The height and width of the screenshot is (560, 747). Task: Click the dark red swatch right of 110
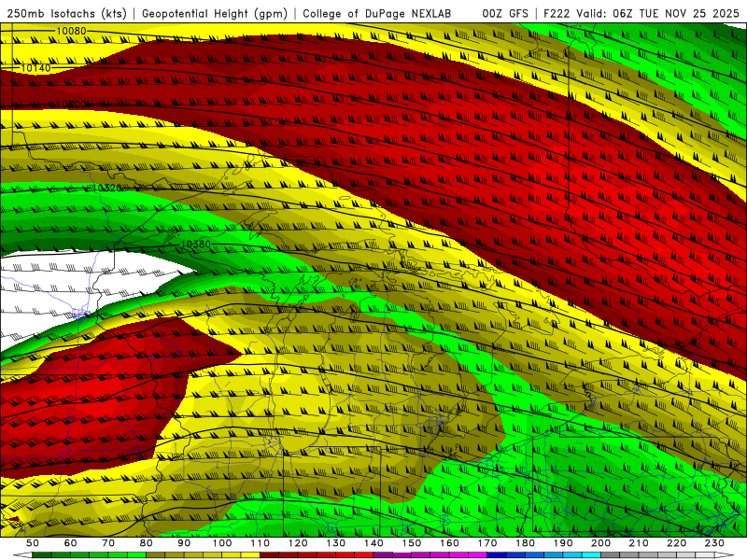pos(269,555)
